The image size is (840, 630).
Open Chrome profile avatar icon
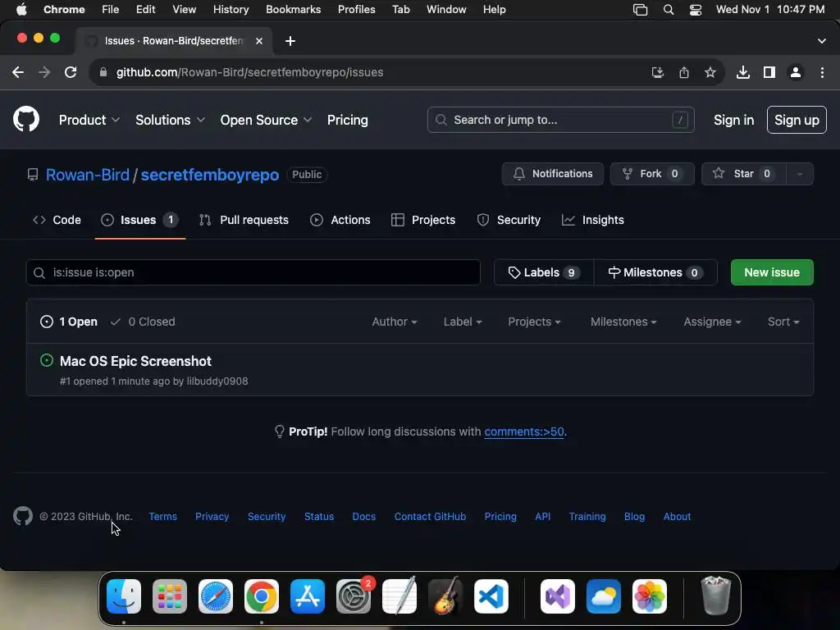[796, 72]
